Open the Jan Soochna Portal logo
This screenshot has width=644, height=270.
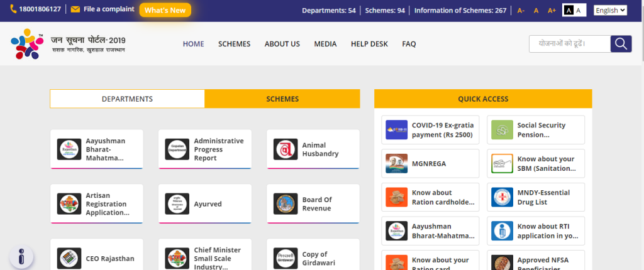[x=68, y=43]
